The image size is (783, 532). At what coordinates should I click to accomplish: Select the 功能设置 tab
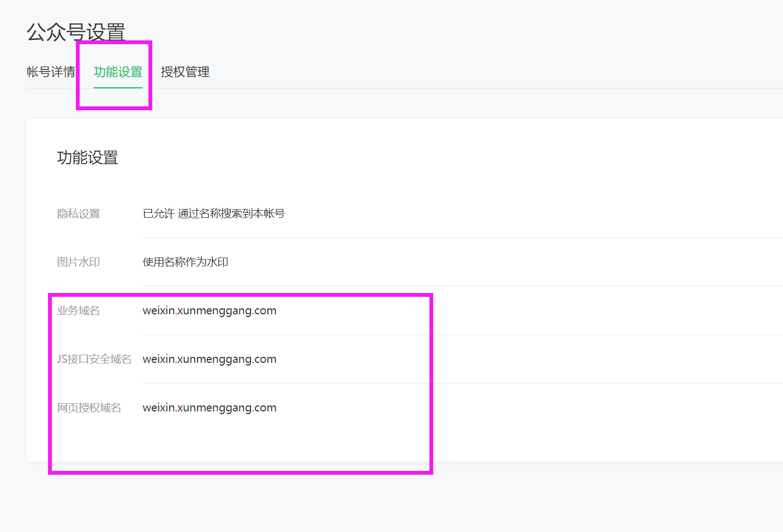point(118,72)
